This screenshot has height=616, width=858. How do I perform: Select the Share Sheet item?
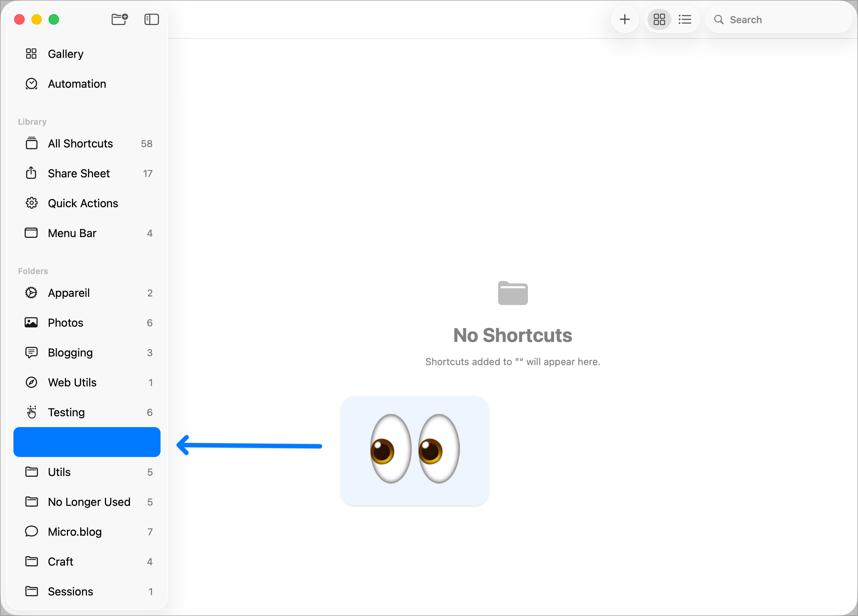click(x=79, y=173)
